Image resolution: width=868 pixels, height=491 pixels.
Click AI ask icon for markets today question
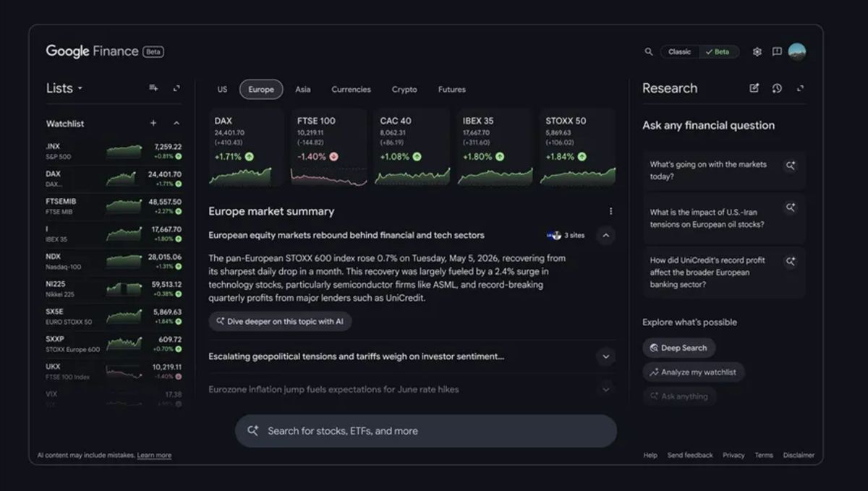coord(791,166)
